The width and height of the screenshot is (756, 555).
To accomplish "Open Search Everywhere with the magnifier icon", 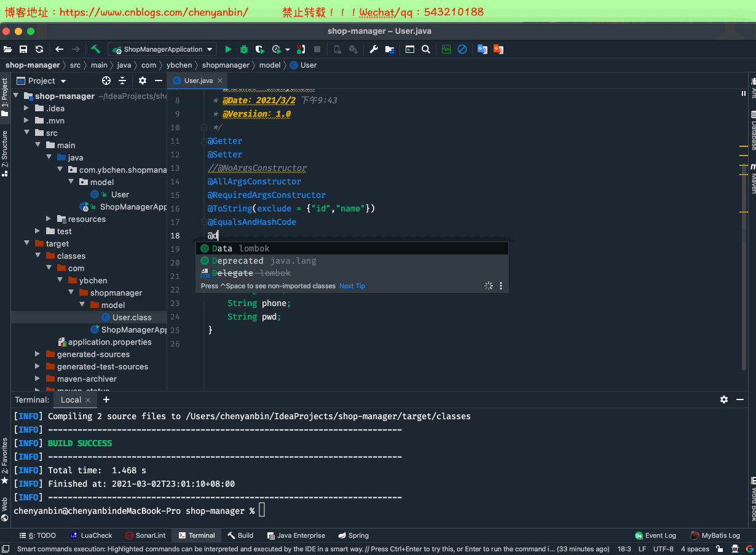I will [x=425, y=49].
